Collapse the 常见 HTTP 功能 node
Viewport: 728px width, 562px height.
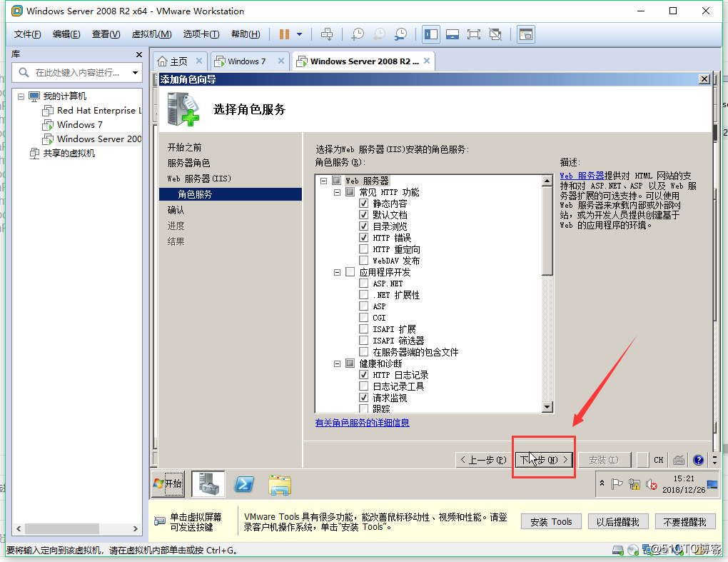point(337,192)
